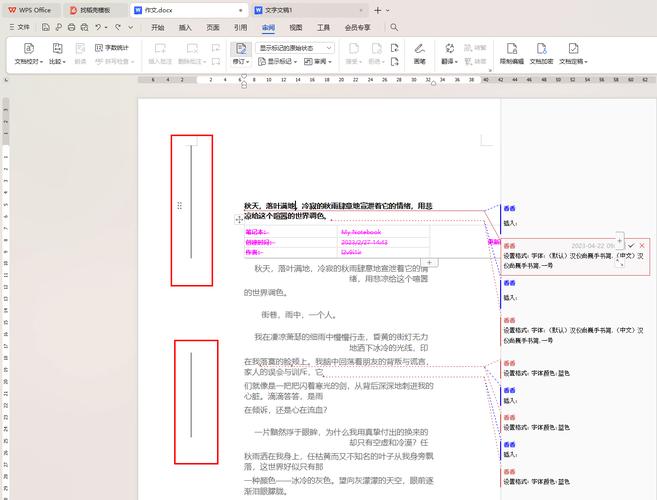Redo the last undone action
657x500 pixels.
coord(118,27)
